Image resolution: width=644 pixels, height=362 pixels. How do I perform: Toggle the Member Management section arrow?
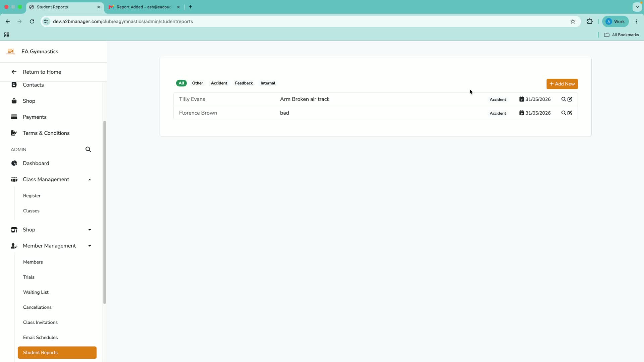pyautogui.click(x=90, y=246)
